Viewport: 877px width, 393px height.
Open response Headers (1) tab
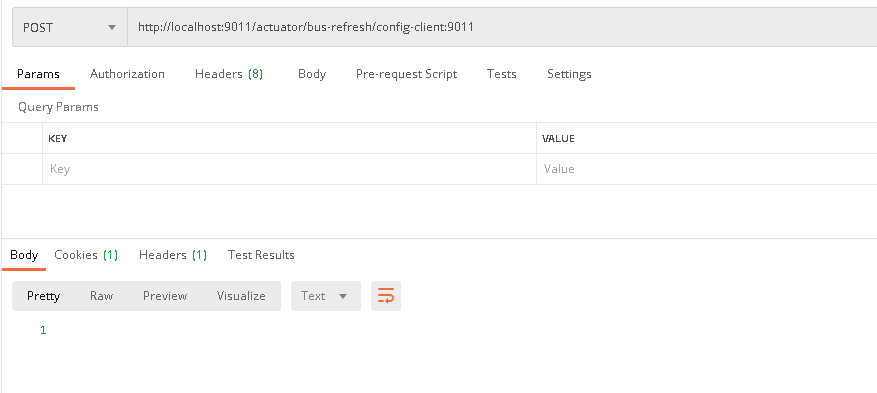pos(173,255)
